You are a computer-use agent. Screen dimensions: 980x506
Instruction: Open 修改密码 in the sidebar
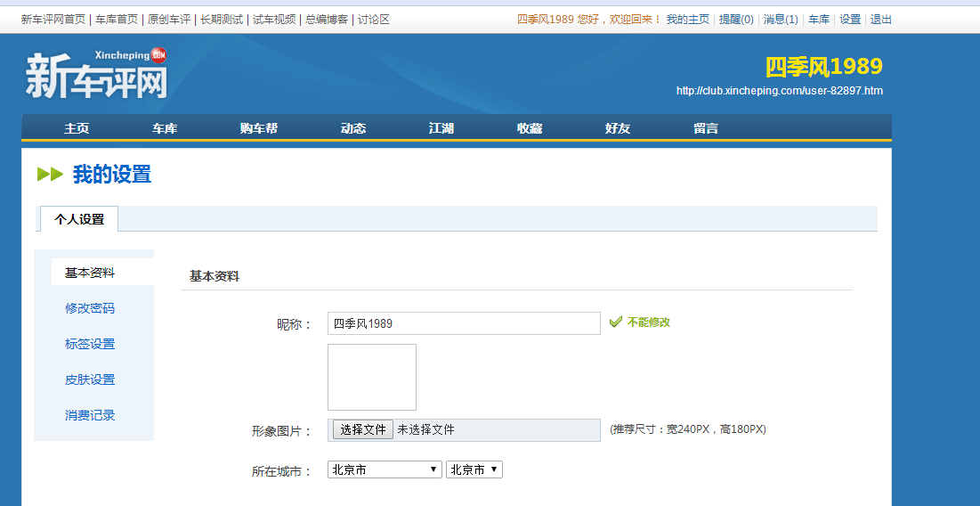90,308
